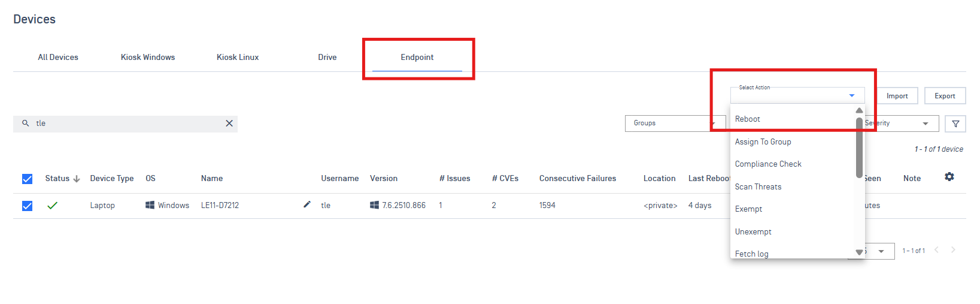The height and width of the screenshot is (304, 980).
Task: Select Compliance Check action
Action: pyautogui.click(x=793, y=164)
